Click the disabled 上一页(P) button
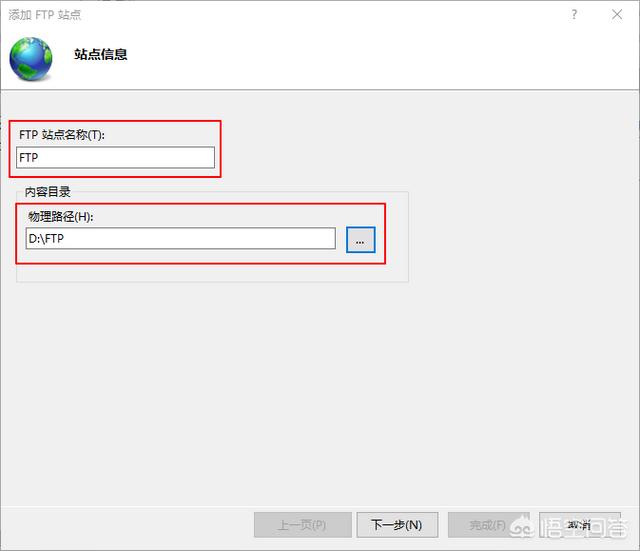 302,525
